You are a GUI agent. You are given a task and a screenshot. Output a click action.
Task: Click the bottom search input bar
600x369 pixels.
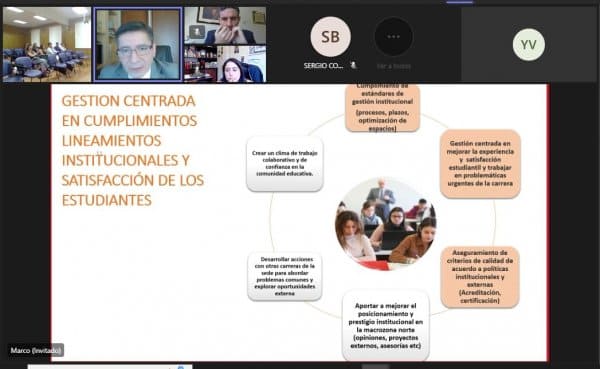click(x=110, y=367)
